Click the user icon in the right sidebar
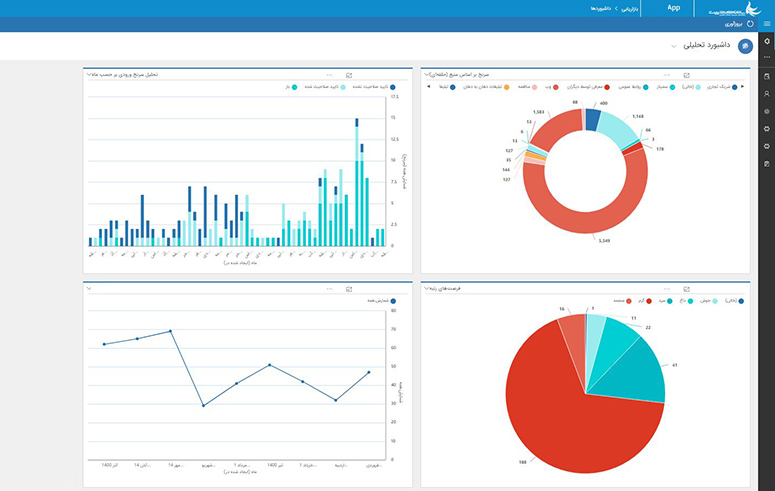Screen dimensions: 775x491 pyautogui.click(x=766, y=94)
